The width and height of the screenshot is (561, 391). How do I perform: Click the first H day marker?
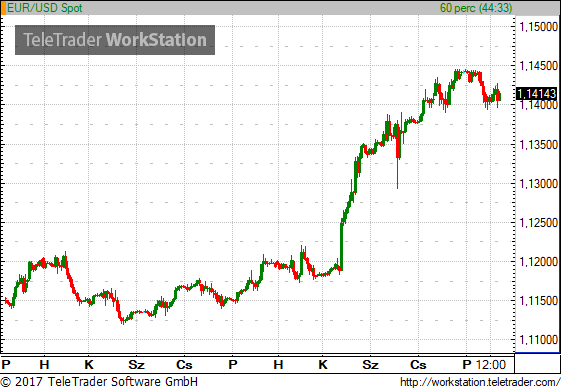(44, 365)
